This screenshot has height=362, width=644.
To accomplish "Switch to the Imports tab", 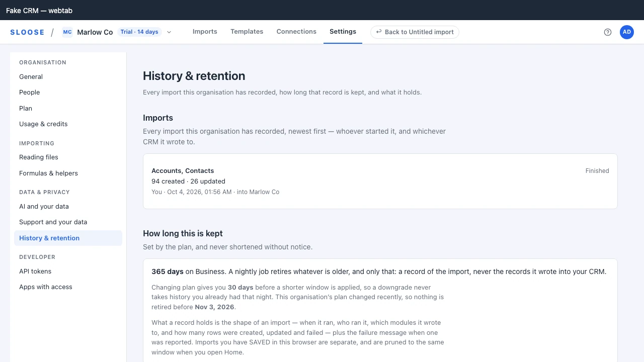I will coord(205,32).
